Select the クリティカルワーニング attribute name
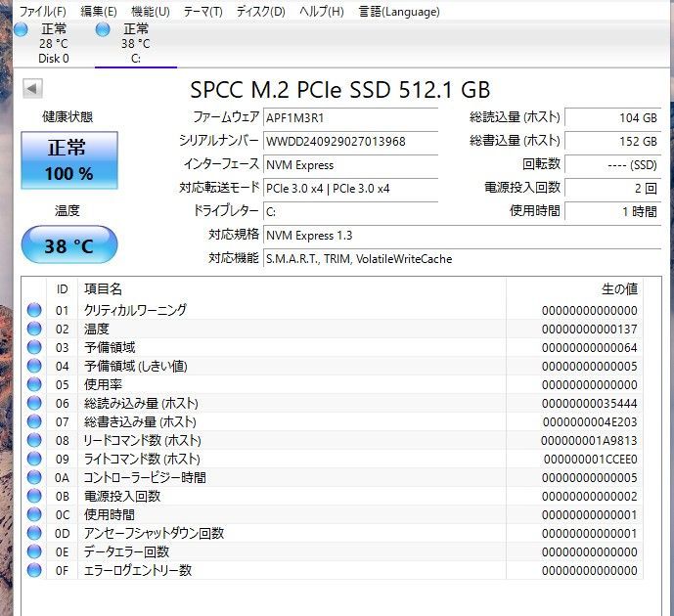The image size is (674, 616). click(x=135, y=310)
